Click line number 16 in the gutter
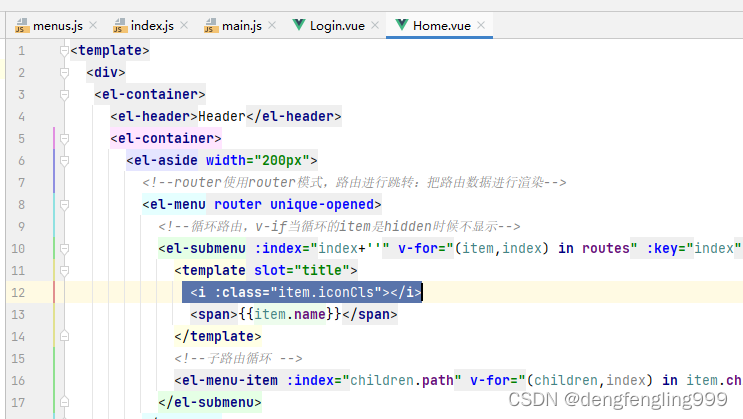 point(18,381)
